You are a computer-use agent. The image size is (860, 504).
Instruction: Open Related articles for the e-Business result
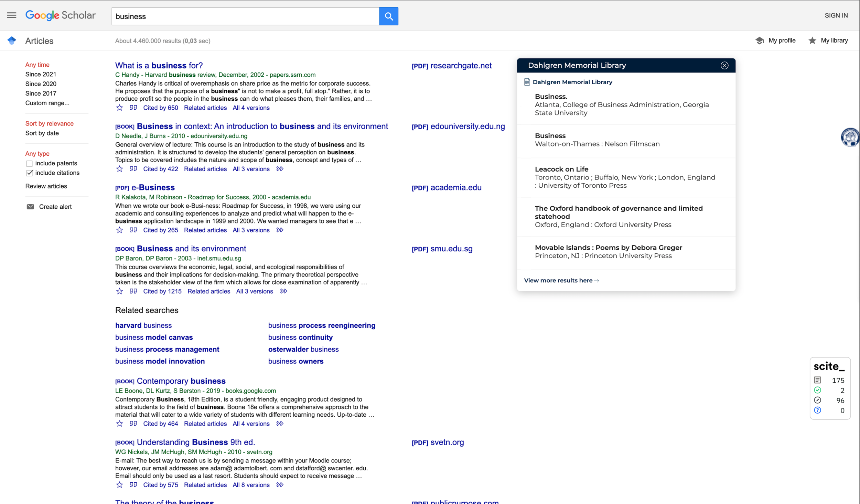[205, 230]
